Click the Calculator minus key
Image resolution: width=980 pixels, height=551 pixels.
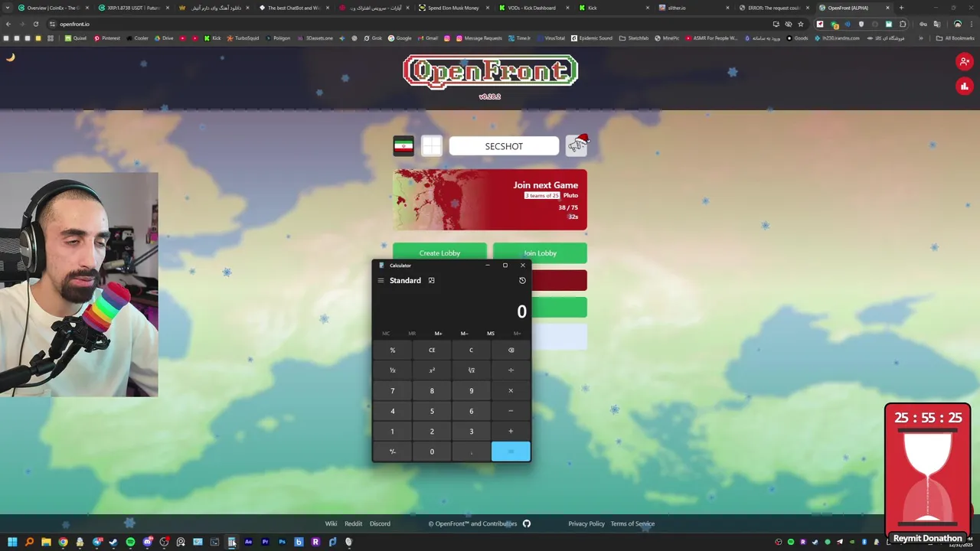click(511, 411)
